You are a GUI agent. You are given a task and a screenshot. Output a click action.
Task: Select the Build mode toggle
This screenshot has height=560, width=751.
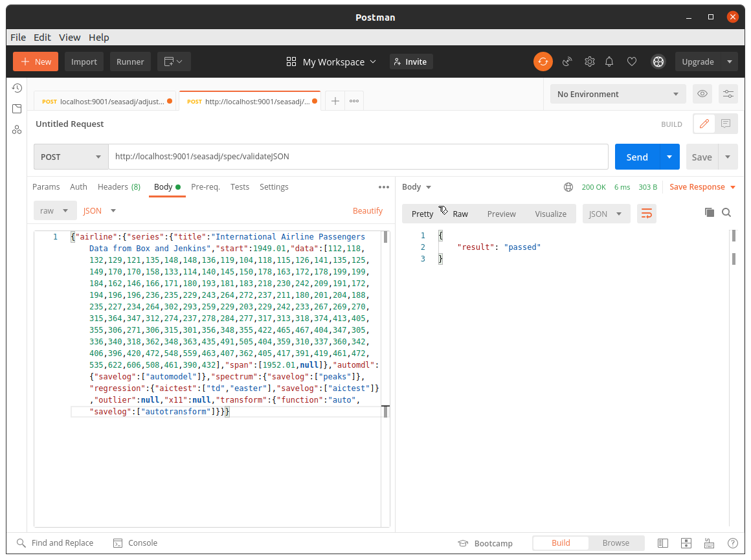[x=561, y=543]
